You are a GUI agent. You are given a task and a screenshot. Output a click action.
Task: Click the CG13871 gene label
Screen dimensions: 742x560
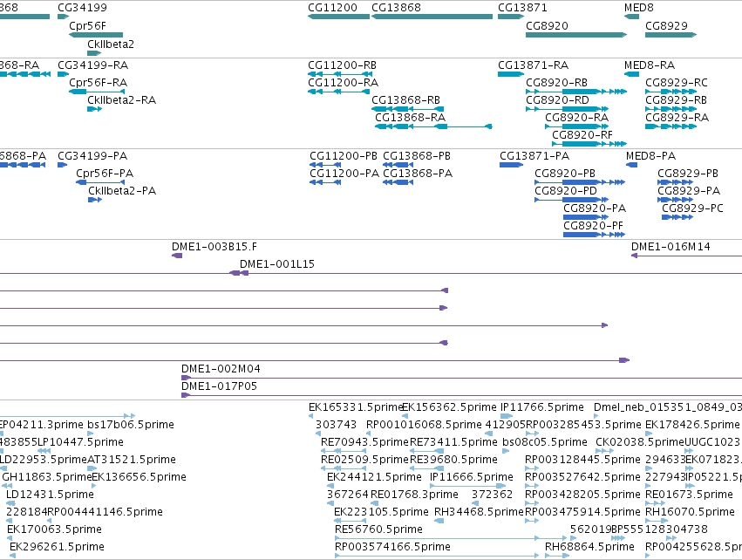point(522,8)
